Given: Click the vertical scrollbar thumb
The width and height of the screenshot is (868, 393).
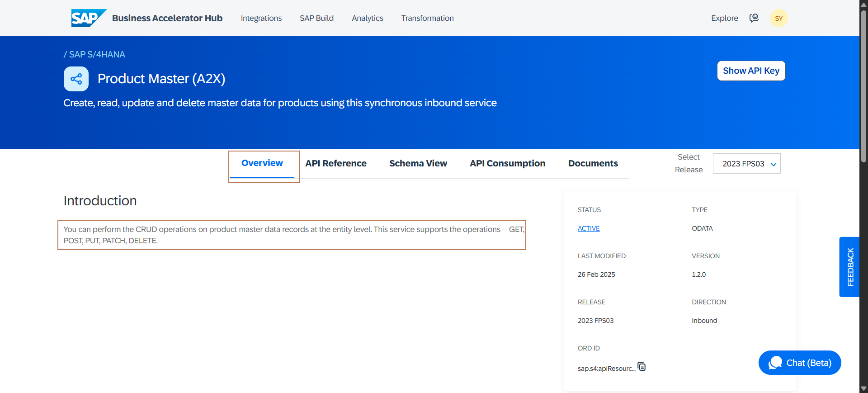Looking at the screenshot, I should click(863, 86).
